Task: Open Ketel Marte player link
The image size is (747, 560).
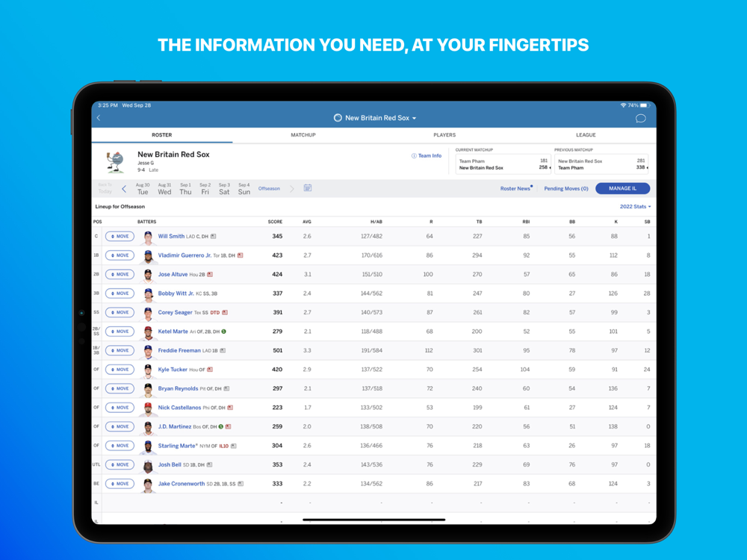Action: coord(173,332)
